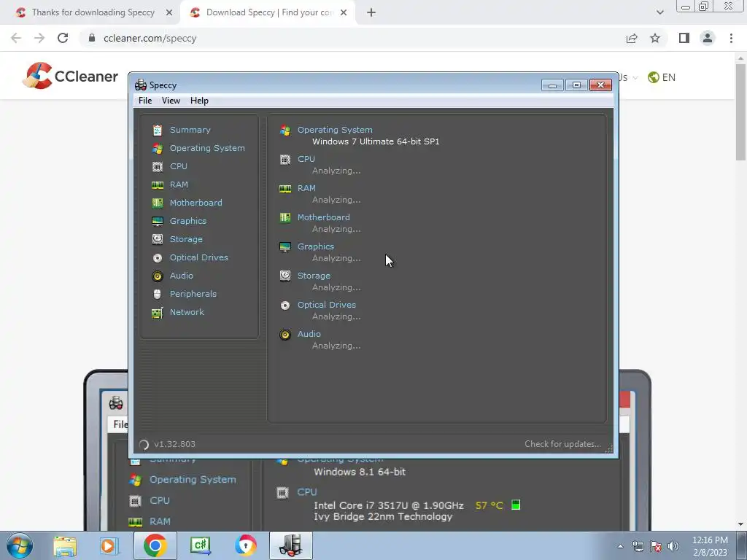Viewport: 747px width, 560px height.
Task: Open Chrome tab search dropdown arrow
Action: pos(659,12)
